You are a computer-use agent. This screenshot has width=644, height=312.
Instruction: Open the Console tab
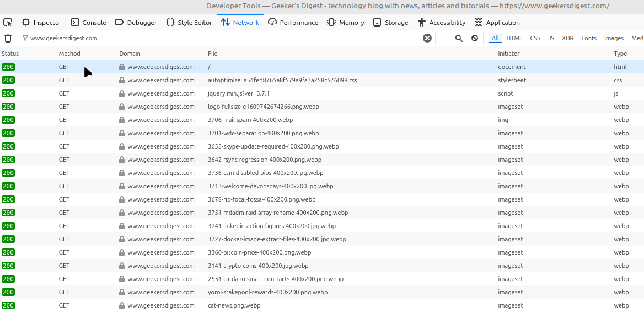click(88, 23)
